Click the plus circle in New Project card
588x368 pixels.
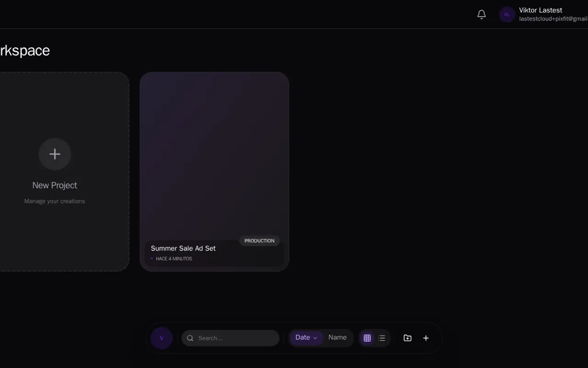[x=55, y=154]
